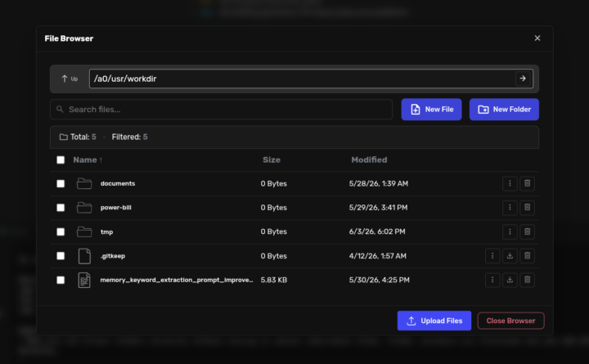The image size is (589, 364).
Task: Check the memory_keyword_extraction file checkbox
Action: pos(61,280)
